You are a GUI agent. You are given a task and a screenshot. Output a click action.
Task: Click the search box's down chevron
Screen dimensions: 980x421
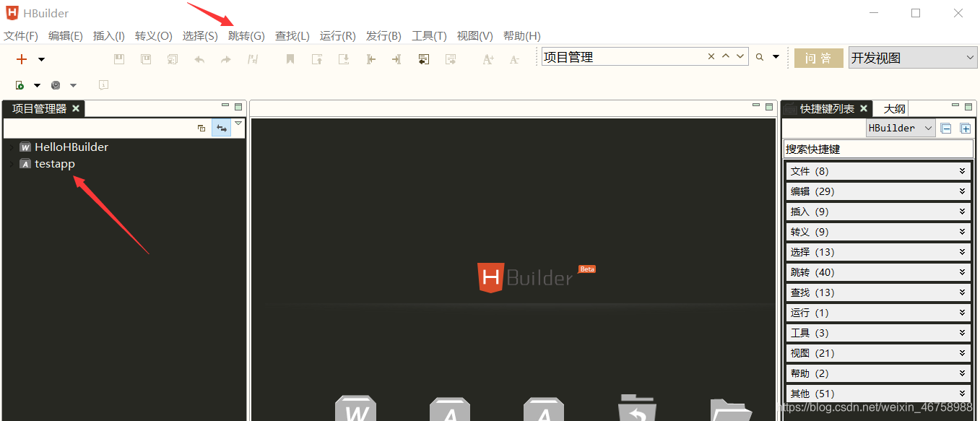pyautogui.click(x=740, y=56)
